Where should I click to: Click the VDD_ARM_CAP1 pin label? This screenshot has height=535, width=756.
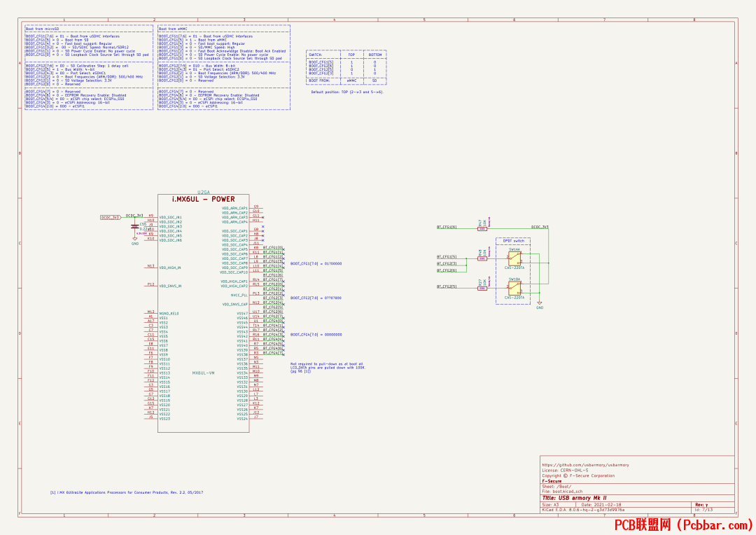[x=234, y=209]
